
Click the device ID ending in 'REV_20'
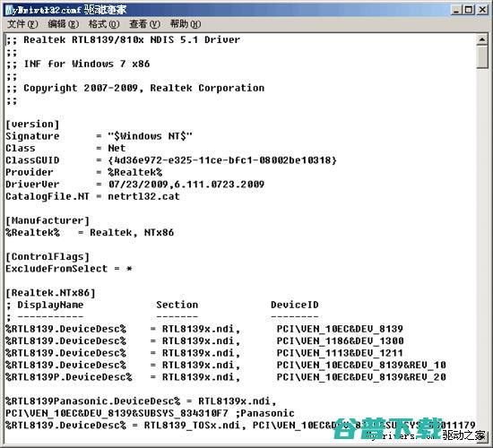(361, 377)
